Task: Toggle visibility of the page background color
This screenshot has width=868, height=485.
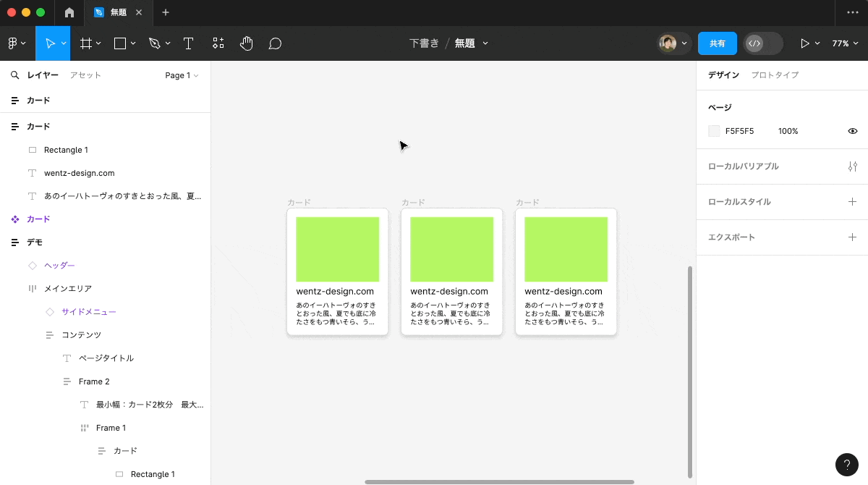Action: point(852,131)
